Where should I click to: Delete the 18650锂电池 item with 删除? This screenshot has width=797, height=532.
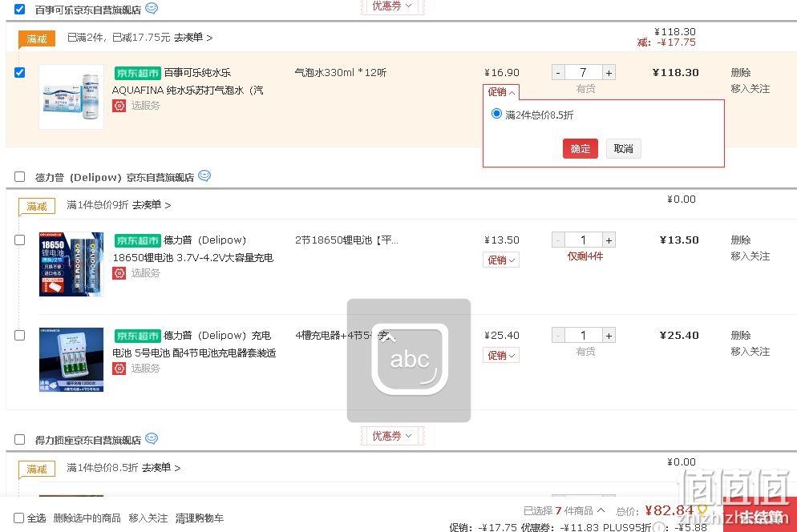coord(741,240)
